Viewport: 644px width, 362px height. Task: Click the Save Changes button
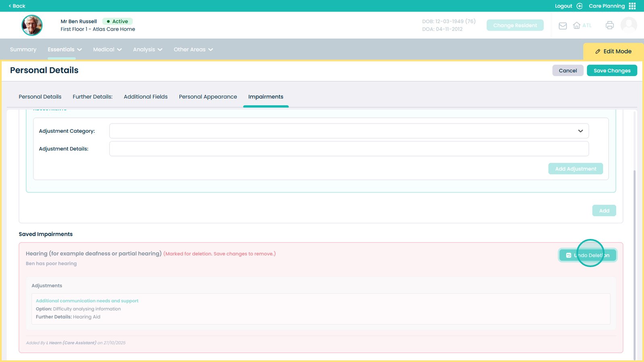(612, 70)
